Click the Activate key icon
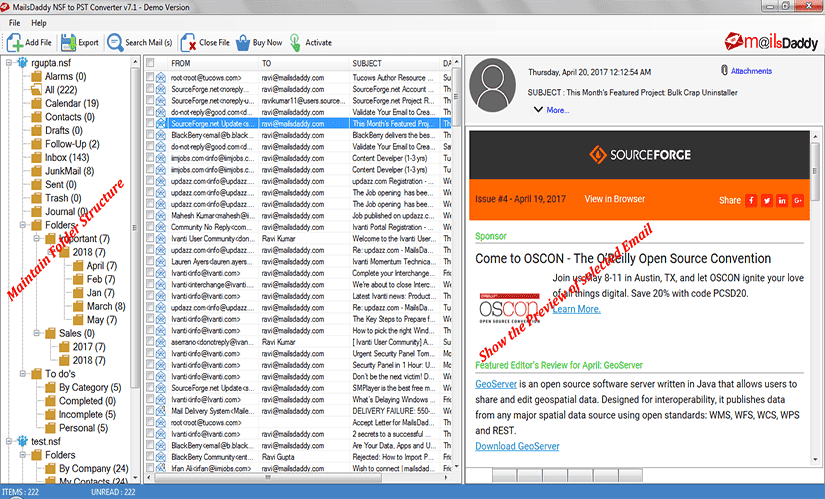The width and height of the screenshot is (825, 499). [x=295, y=43]
